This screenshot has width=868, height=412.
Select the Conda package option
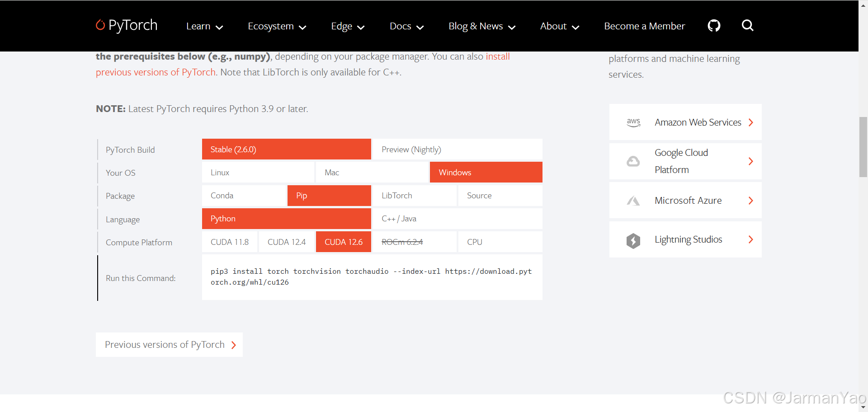point(244,196)
